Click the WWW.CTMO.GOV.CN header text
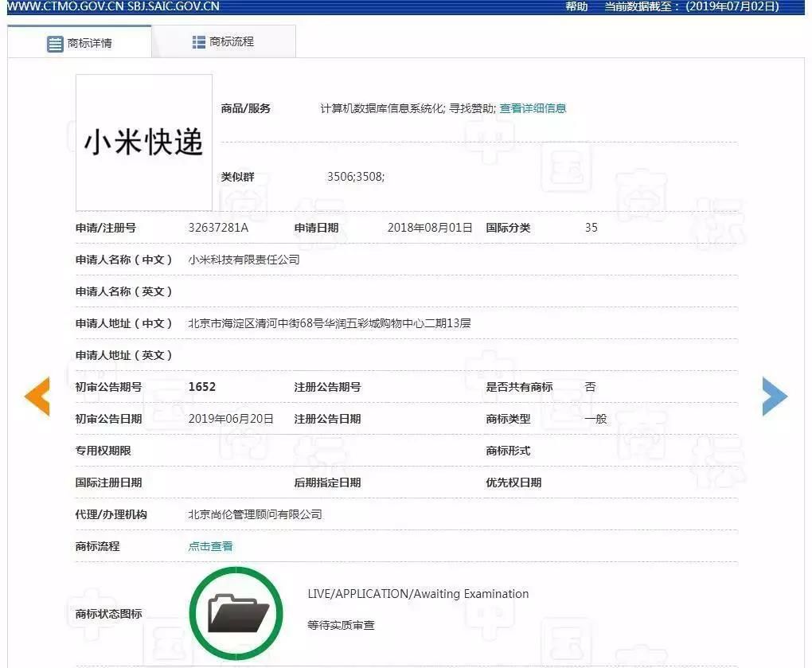The width and height of the screenshot is (812, 668). tap(62, 6)
